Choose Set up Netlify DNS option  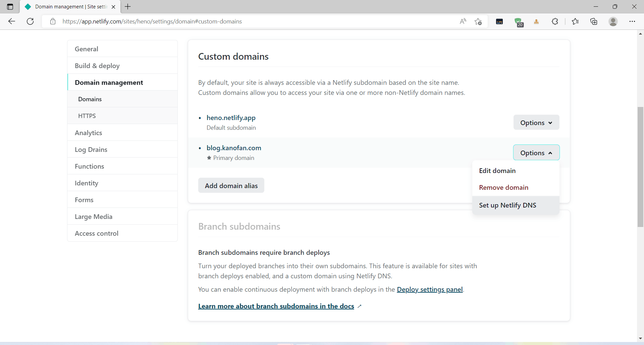click(x=508, y=205)
